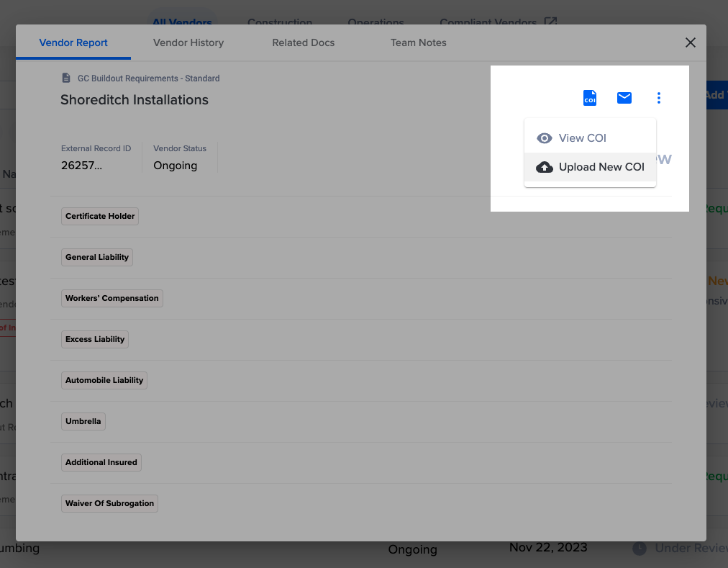Screen dimensions: 728x568
Task: Open Waiver Of Subrogation requirement
Action: coord(109,503)
